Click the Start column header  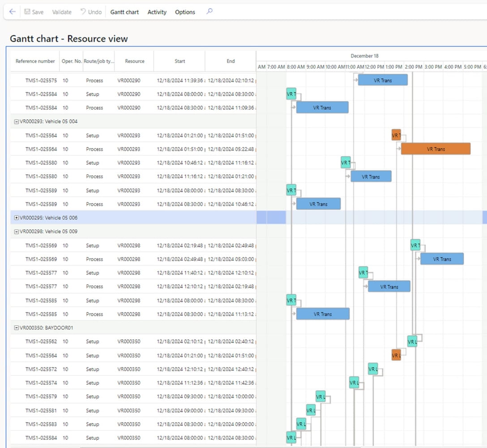pos(179,61)
